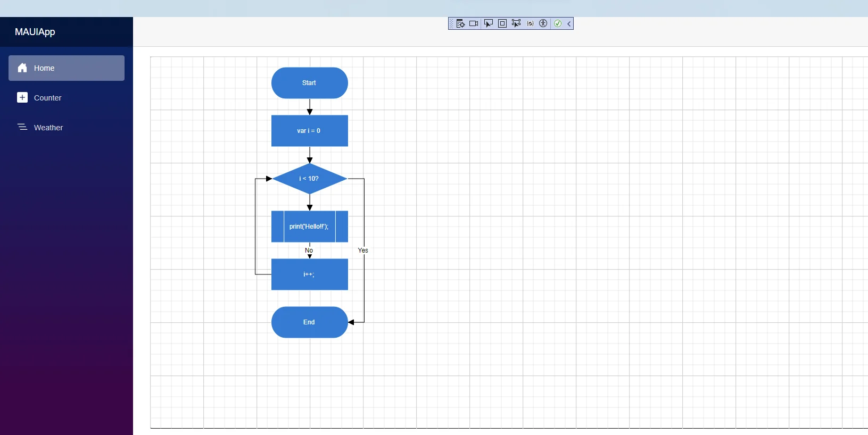868x435 pixels.
Task: Select the 'i < 10?' decision diamond
Action: pos(310,179)
